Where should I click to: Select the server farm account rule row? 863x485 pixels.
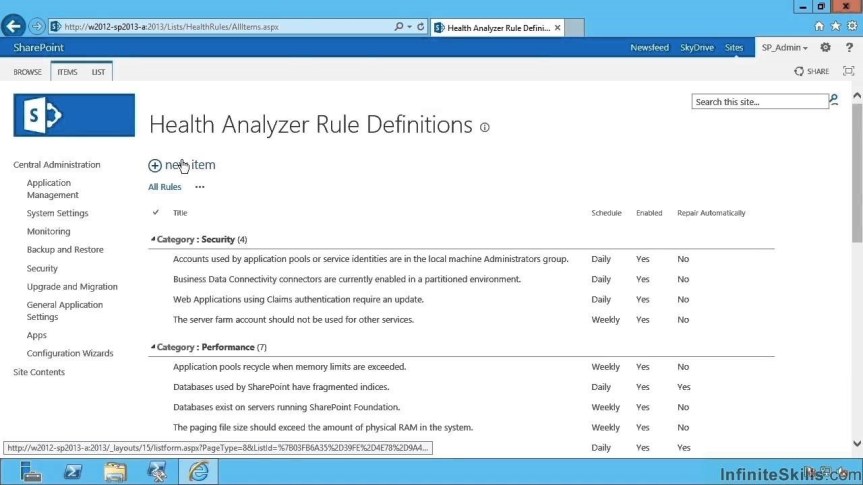click(461, 319)
